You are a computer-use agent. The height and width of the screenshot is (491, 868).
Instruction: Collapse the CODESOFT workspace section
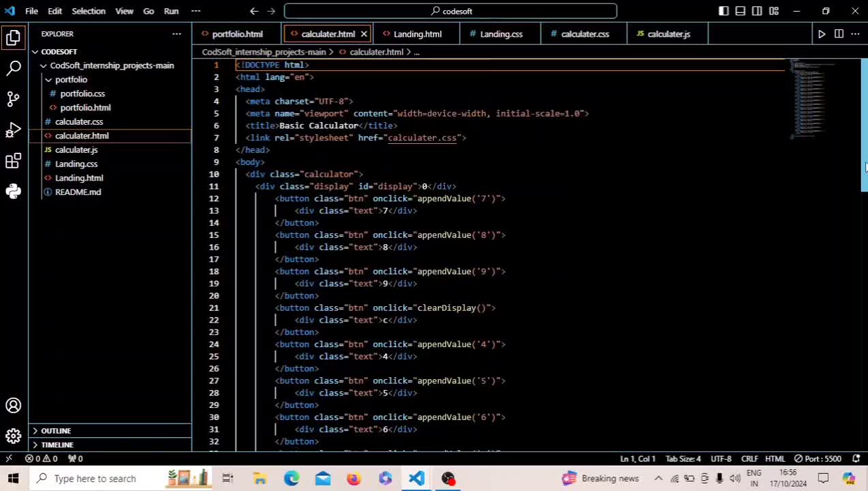tap(109, 51)
